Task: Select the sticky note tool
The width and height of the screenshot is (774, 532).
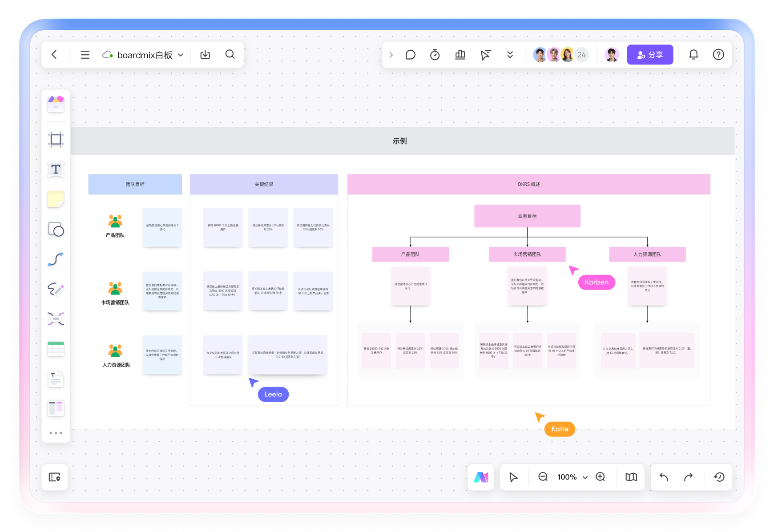Action: (55, 199)
